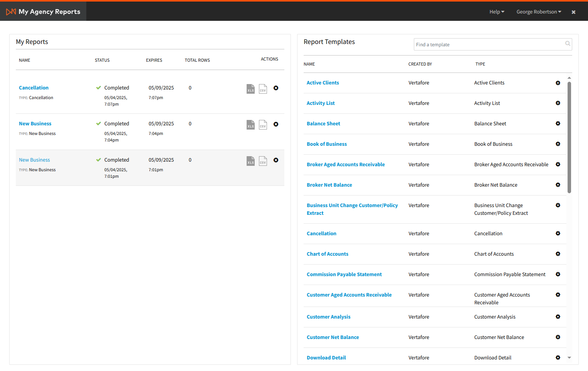
Task: Delete the Cancellation report
Action: (x=276, y=88)
